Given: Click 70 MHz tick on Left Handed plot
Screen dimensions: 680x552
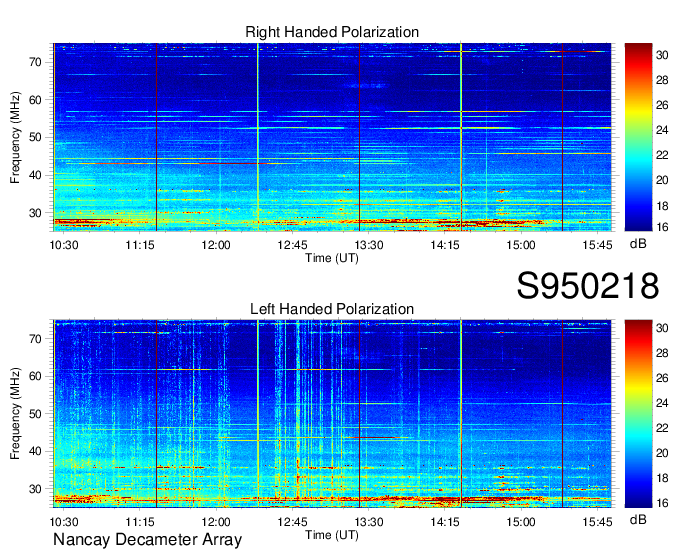Looking at the screenshot, I should [x=36, y=339].
